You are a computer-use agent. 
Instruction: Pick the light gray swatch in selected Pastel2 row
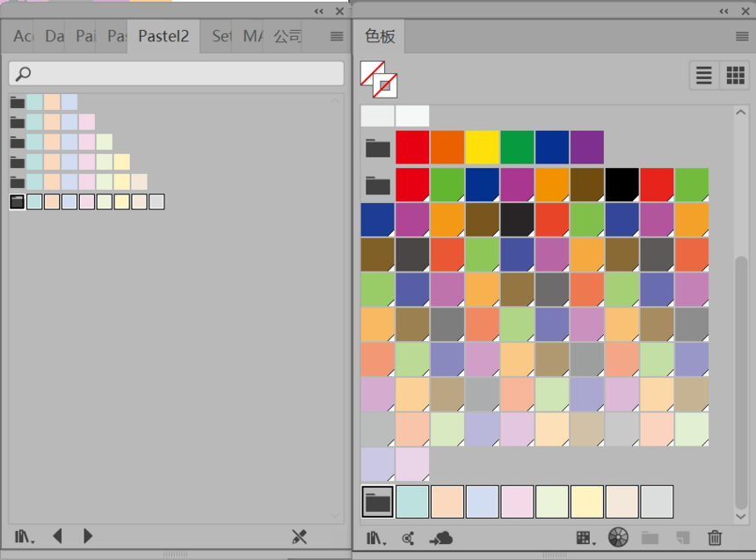pyautogui.click(x=156, y=201)
